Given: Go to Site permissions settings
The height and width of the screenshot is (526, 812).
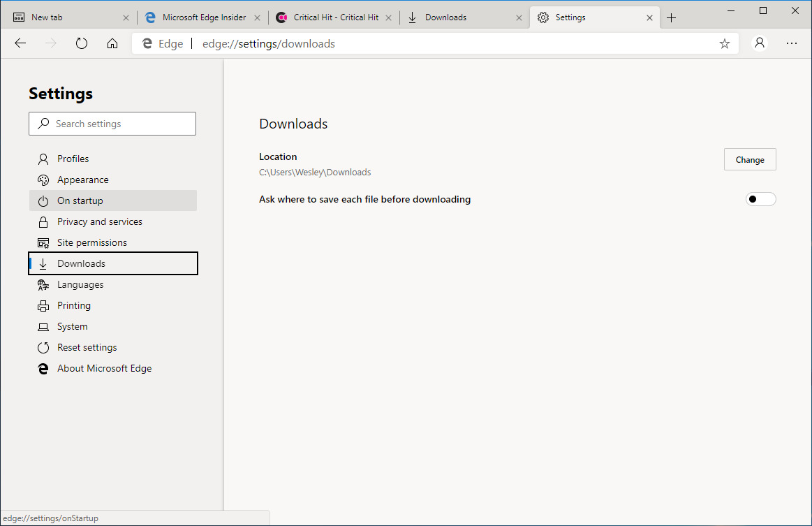Looking at the screenshot, I should coord(92,242).
